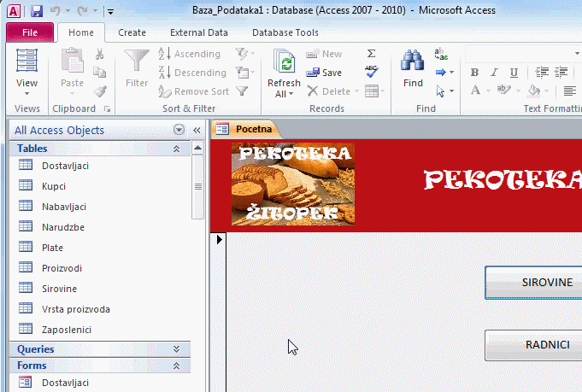This screenshot has width=582, height=392.
Task: Click the font name combo box
Action: click(x=523, y=54)
